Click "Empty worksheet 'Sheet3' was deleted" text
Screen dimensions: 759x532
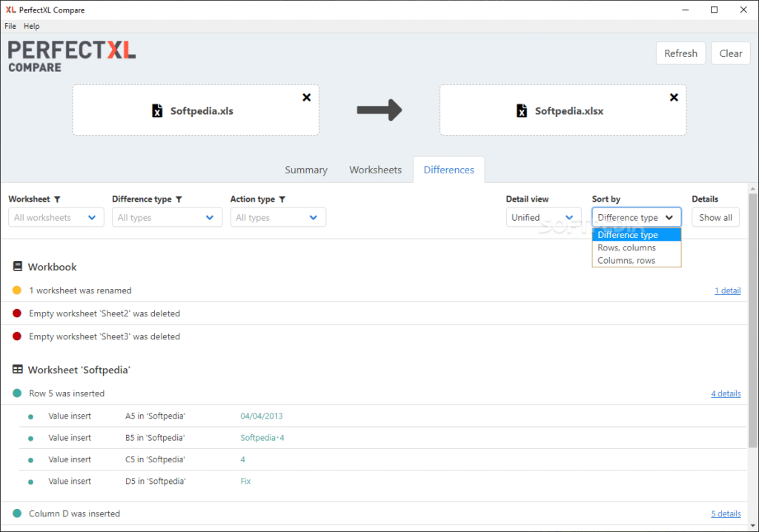pyautogui.click(x=104, y=336)
